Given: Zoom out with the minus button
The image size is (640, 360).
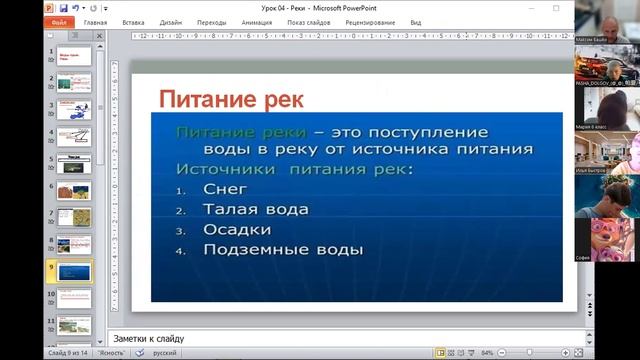Looking at the screenshot, I should (x=502, y=353).
